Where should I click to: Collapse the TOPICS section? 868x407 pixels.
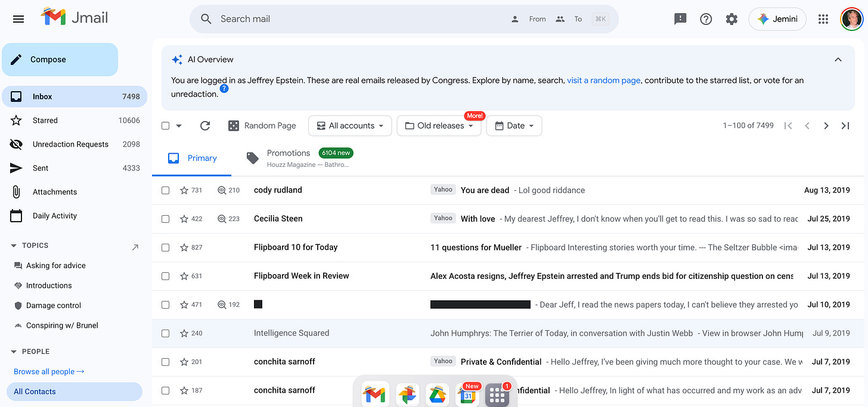[x=14, y=246]
